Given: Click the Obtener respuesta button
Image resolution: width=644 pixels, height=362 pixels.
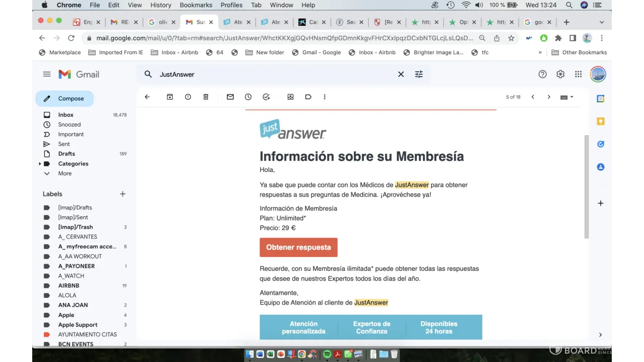Looking at the screenshot, I should click(x=298, y=247).
